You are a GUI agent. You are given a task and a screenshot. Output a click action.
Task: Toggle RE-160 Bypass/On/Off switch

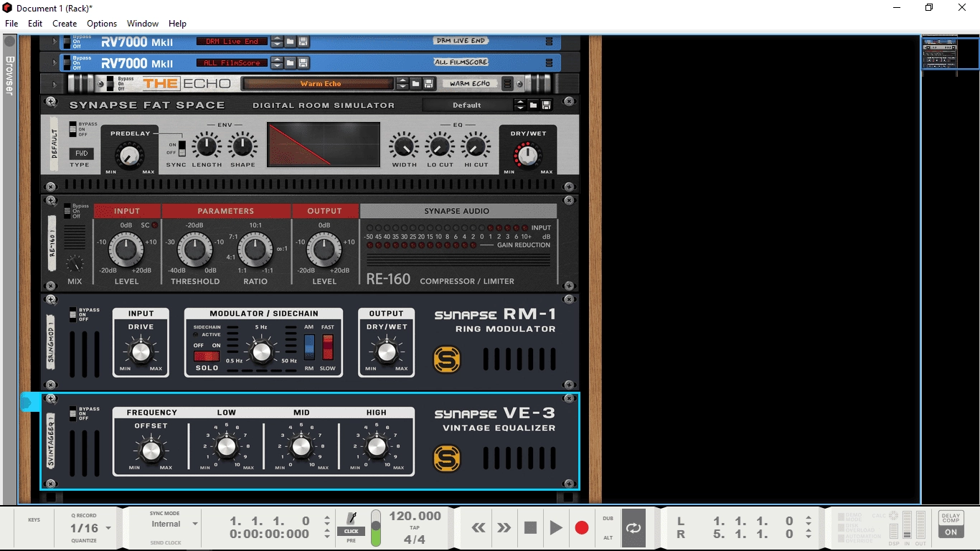pyautogui.click(x=67, y=211)
